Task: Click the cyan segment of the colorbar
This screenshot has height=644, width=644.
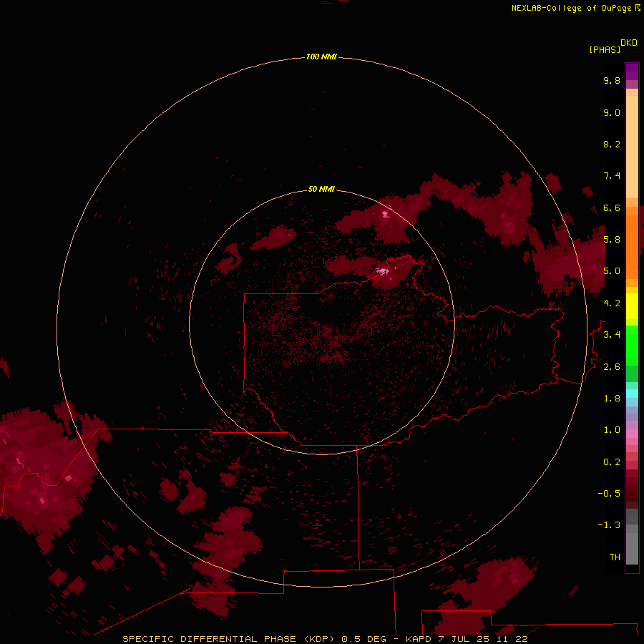Action: [632, 394]
